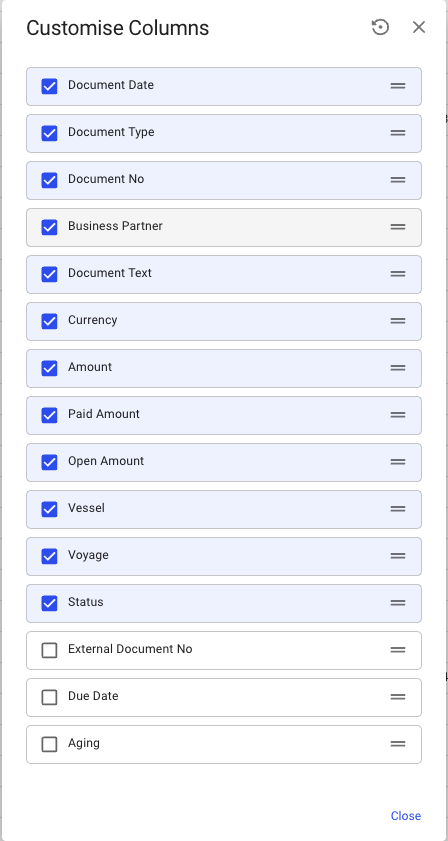Click the reorder handle on Status row
Screen dimensions: 448x841
point(398,603)
